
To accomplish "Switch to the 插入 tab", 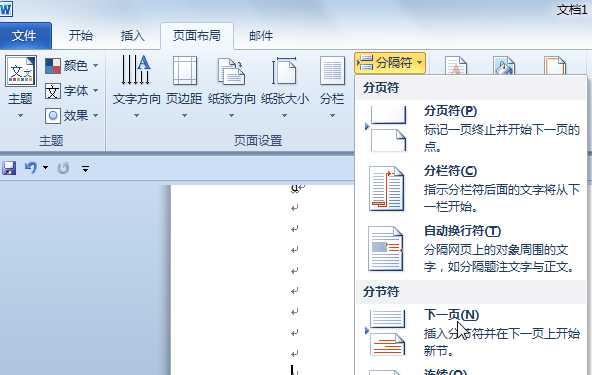I will coord(132,35).
